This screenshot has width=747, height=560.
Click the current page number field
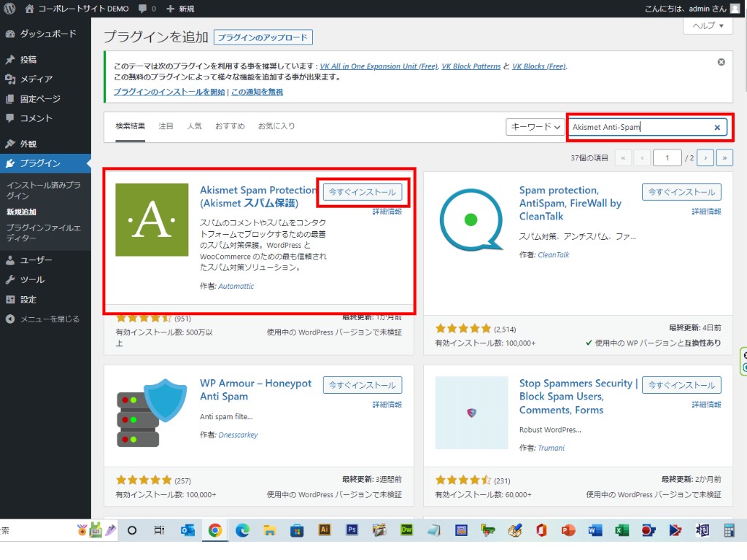tap(667, 157)
